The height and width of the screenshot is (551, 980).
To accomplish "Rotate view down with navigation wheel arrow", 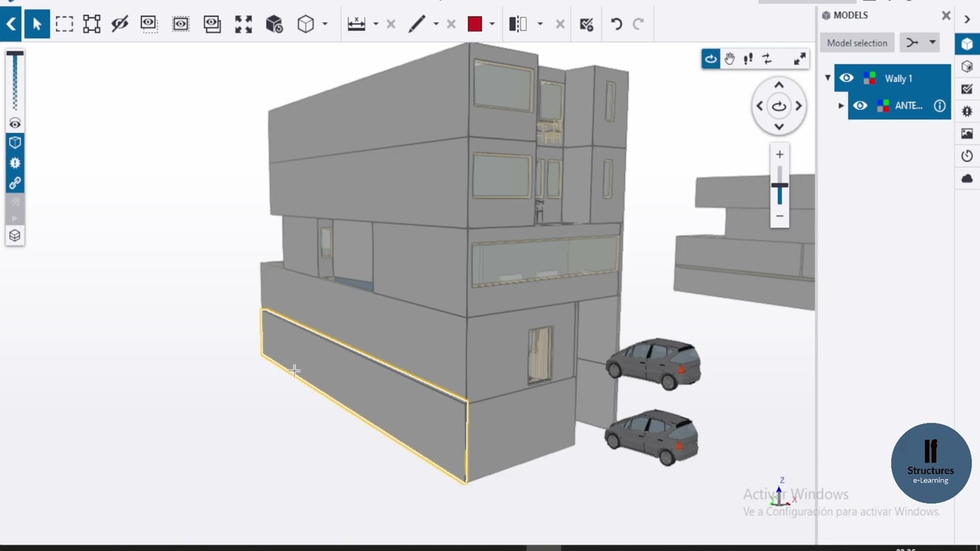I will pos(779,126).
